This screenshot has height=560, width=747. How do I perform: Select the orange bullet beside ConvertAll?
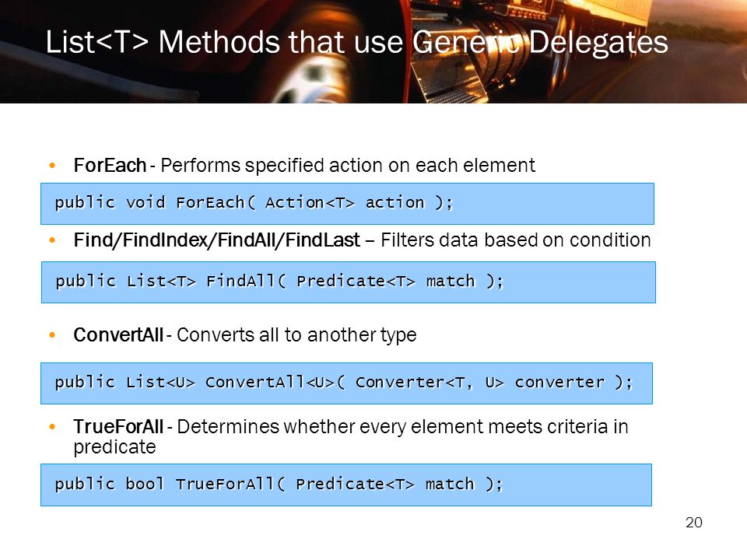click(52, 335)
